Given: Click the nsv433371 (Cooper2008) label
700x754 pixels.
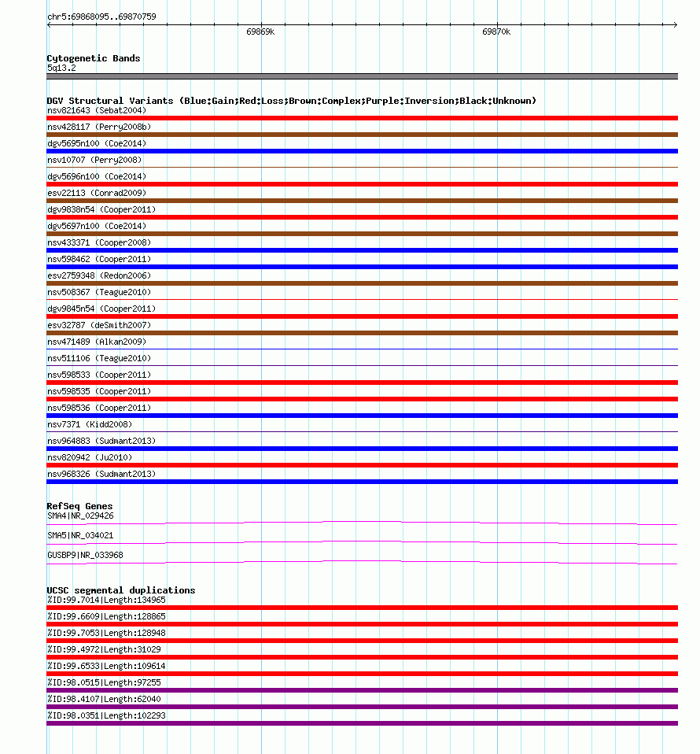Looking at the screenshot, I should tap(99, 242).
